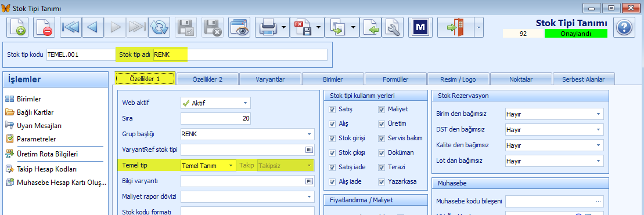The image size is (644, 215).
Task: Click the new record icon with the green plus
Action: (x=17, y=28)
